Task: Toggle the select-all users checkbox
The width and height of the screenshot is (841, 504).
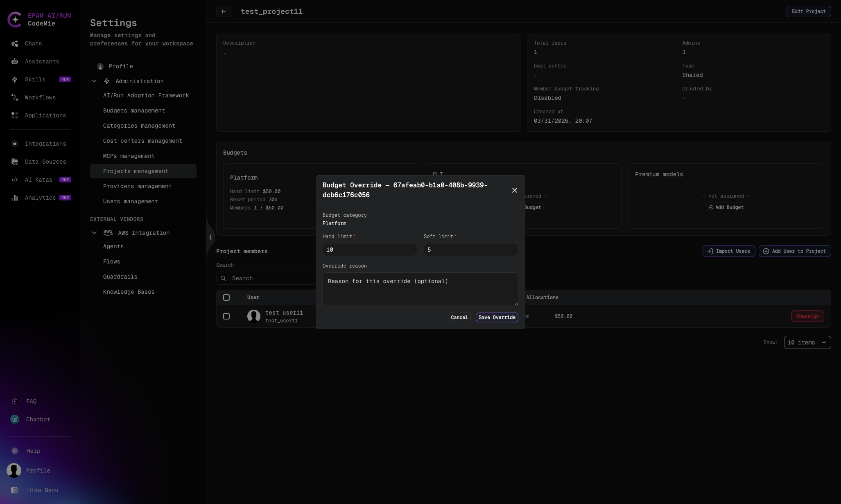Action: click(226, 297)
